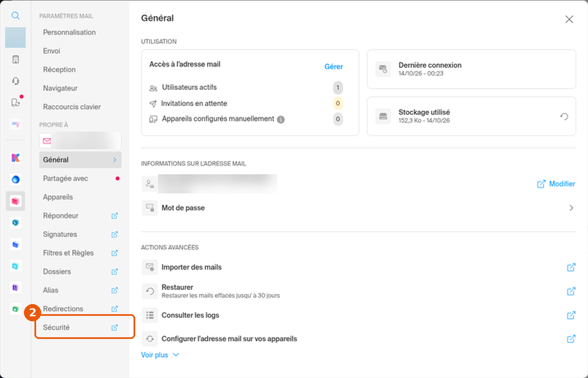Open the support headset icon
The image size is (588, 378).
click(16, 81)
